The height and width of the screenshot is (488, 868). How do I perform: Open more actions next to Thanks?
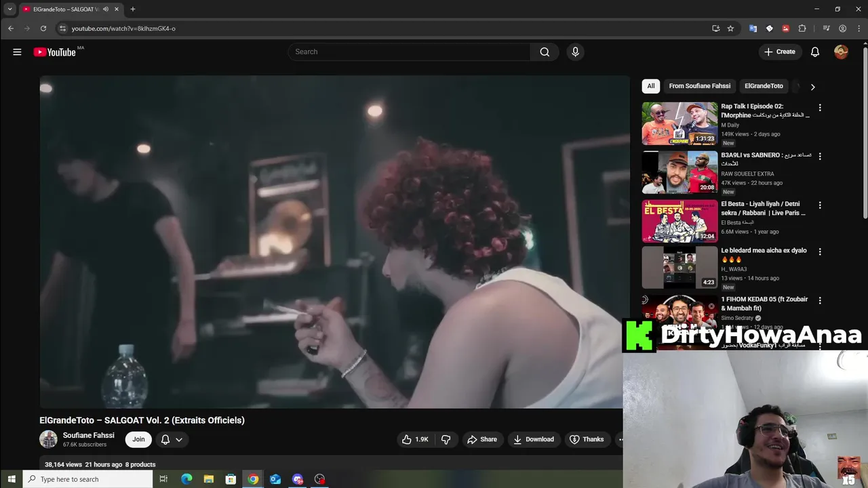click(619, 439)
